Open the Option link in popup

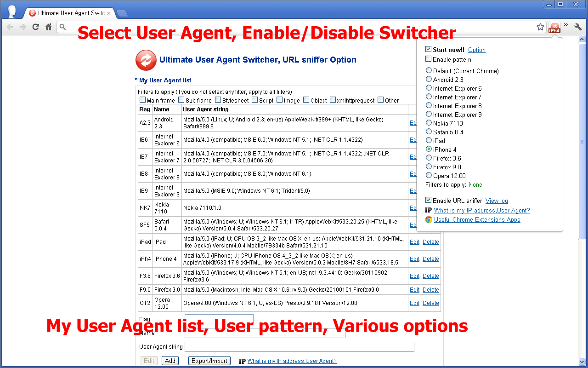tap(477, 50)
